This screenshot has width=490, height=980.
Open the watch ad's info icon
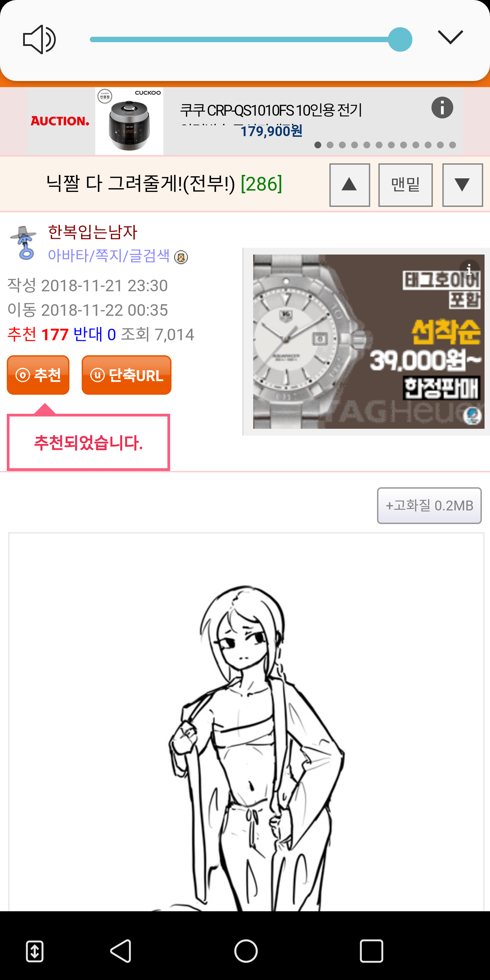[469, 269]
